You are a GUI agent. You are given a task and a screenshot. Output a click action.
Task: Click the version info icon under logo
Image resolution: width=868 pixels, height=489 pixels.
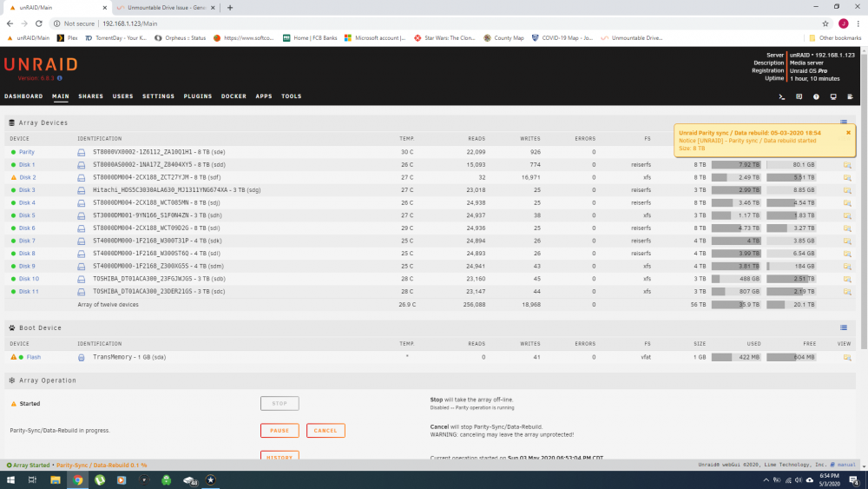pyautogui.click(x=60, y=78)
